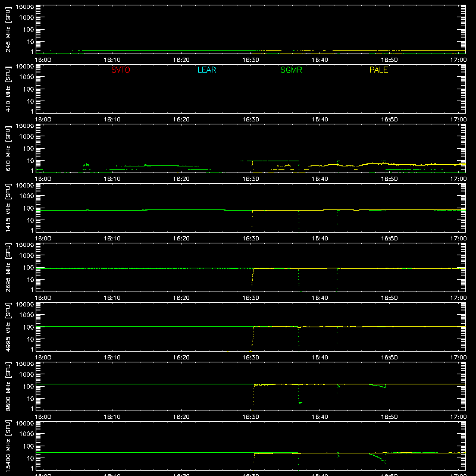Screen dimensions: 476x476
Task: Click 16:40 time label under 610 MHz panel
Action: [x=320, y=179]
